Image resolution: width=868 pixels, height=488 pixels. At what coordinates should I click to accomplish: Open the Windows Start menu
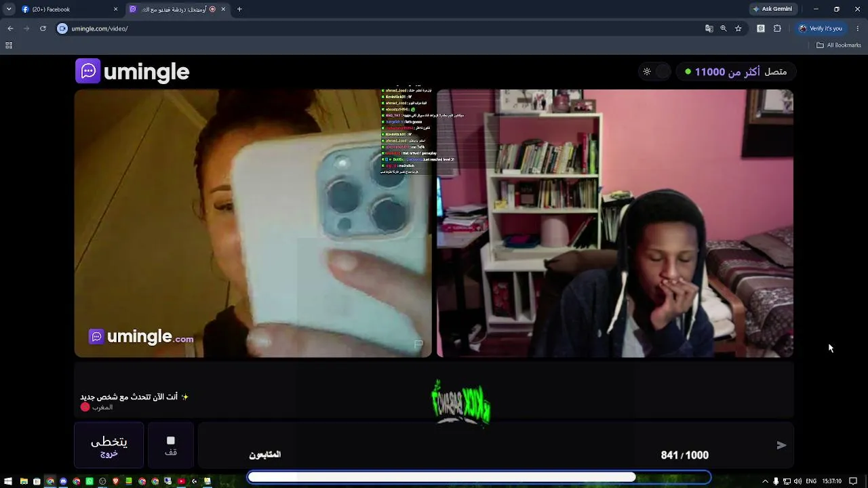(x=9, y=481)
